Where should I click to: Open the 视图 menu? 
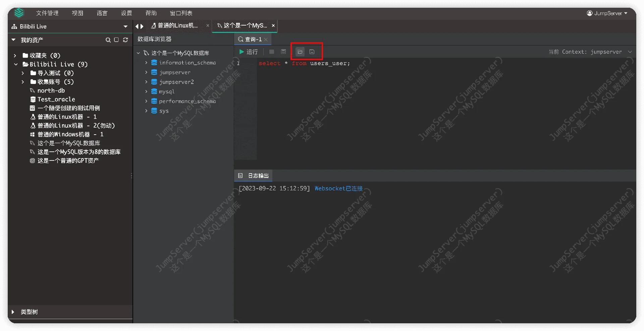point(77,13)
